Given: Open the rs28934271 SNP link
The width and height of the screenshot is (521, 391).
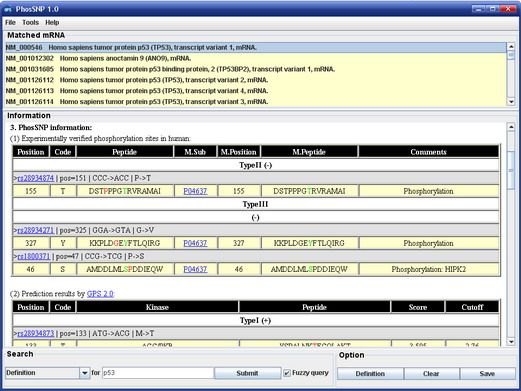Looking at the screenshot, I should pos(36,230).
